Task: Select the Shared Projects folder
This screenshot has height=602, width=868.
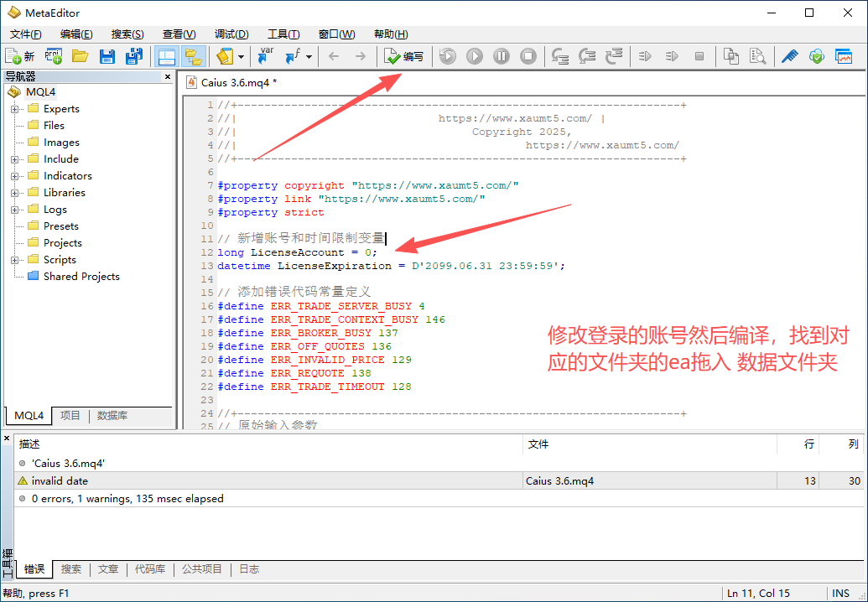Action: [x=81, y=276]
